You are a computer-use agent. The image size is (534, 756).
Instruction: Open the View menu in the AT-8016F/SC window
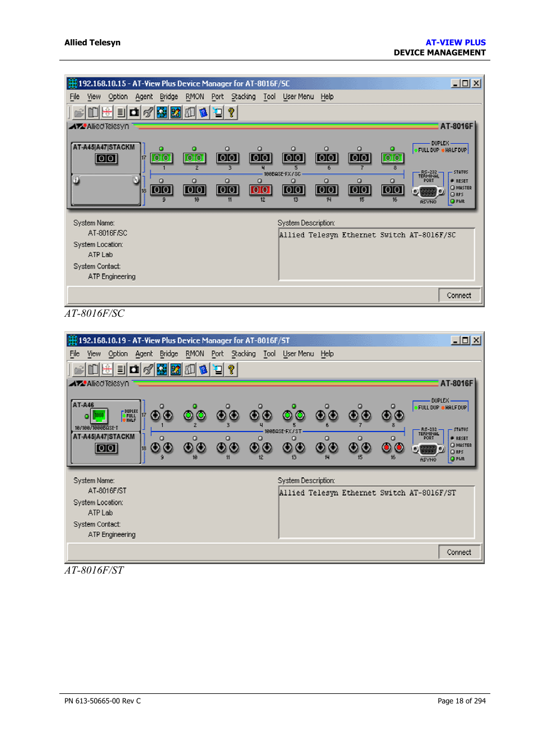(94, 97)
